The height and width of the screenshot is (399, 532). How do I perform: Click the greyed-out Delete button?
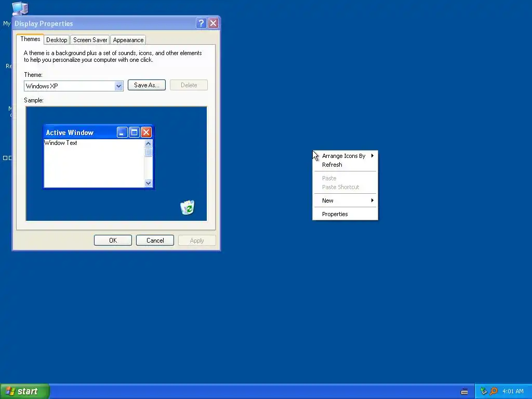click(x=189, y=85)
